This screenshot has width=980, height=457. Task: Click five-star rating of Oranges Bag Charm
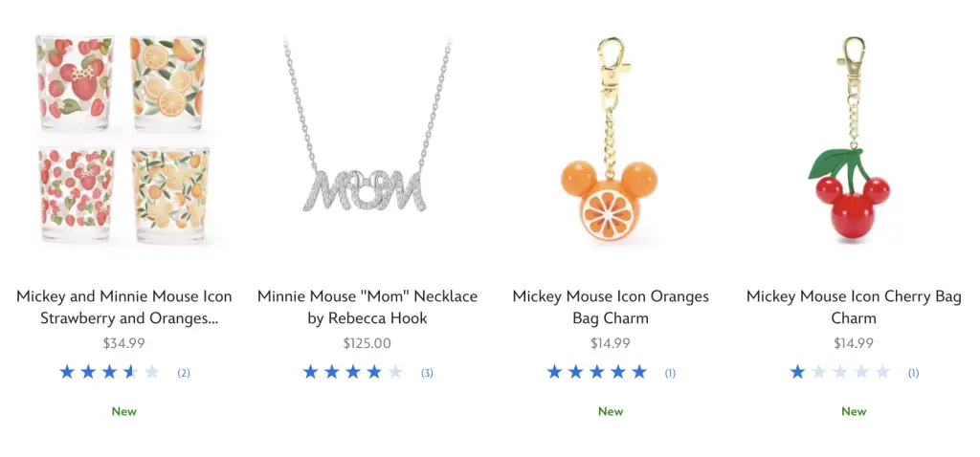click(596, 373)
